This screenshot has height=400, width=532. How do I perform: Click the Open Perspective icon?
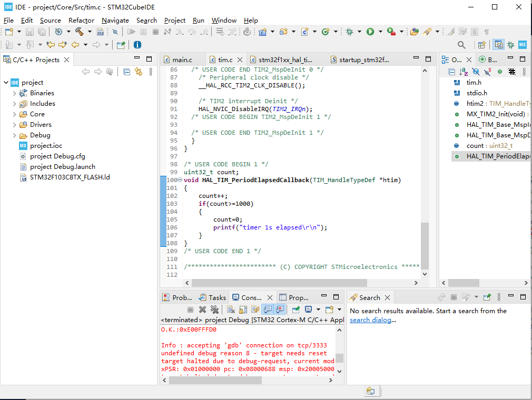coord(481,45)
